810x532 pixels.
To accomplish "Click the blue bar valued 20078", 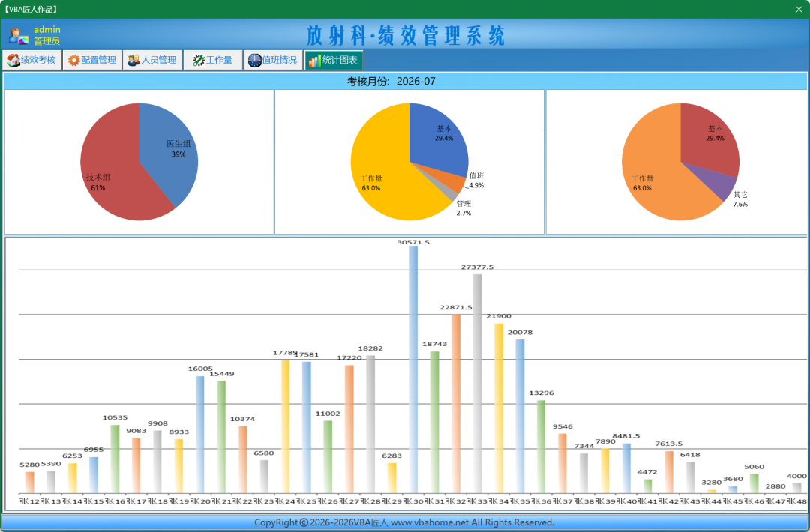I will [x=520, y=416].
